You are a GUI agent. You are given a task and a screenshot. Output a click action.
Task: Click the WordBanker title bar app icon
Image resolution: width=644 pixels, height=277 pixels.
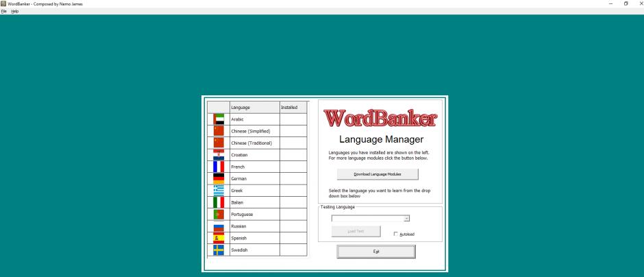(3, 3)
